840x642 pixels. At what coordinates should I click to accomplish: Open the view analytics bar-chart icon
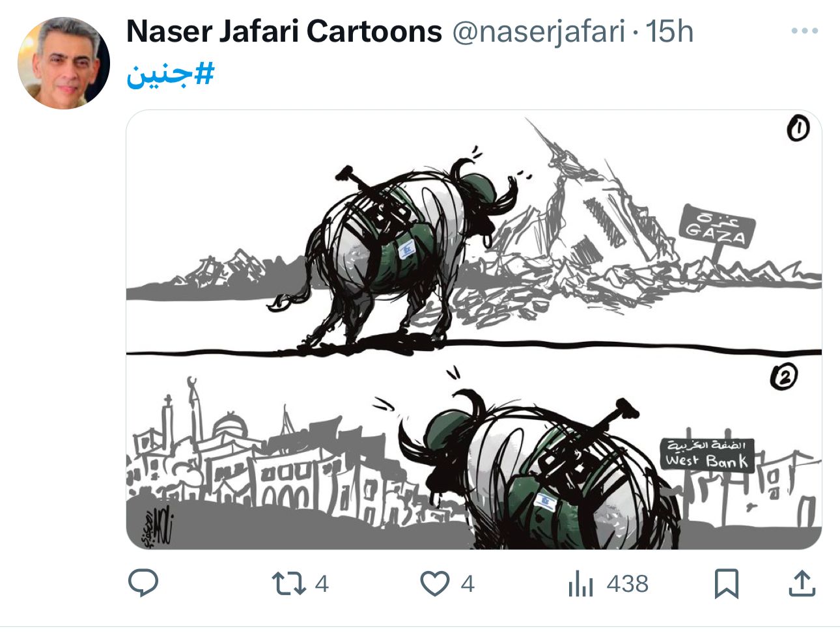(581, 583)
